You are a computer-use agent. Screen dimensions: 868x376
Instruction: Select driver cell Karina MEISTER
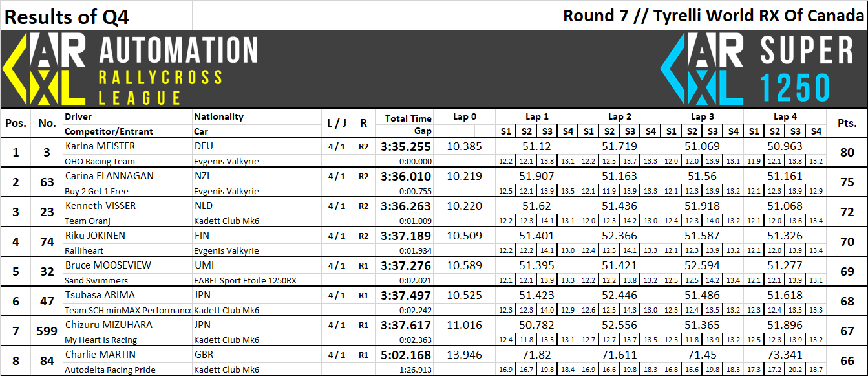tap(100, 146)
